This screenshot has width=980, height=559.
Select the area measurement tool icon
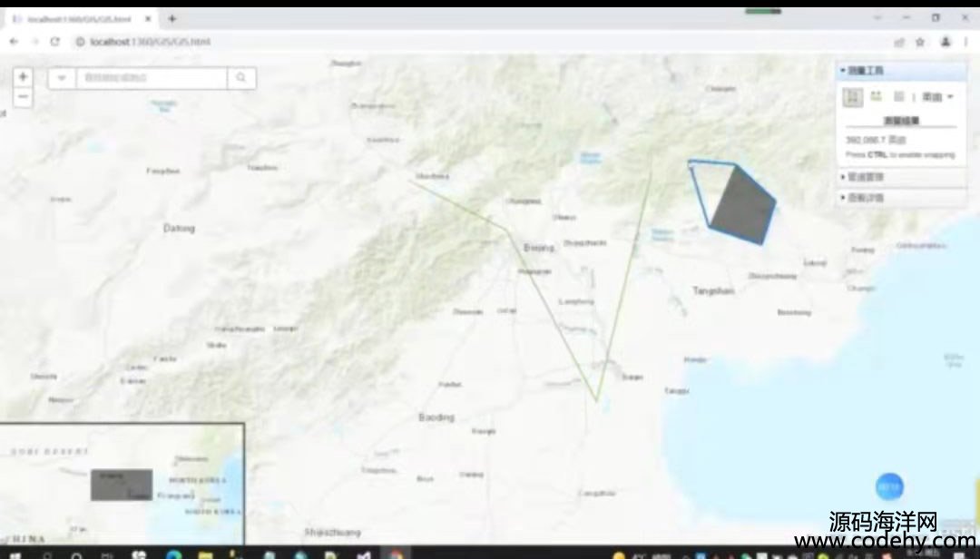coord(852,96)
